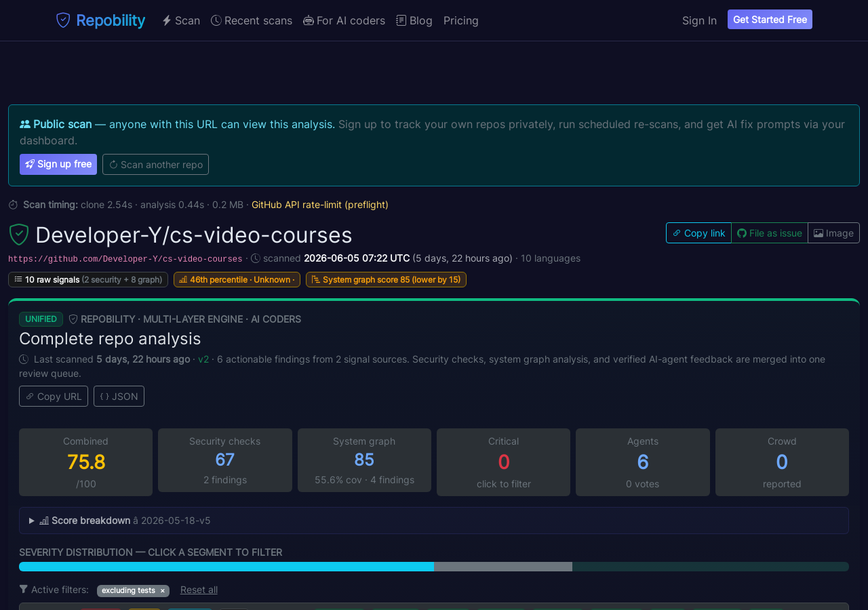Filter by the Critical 0 card
Viewport: 868px width, 610px height.
click(x=503, y=462)
